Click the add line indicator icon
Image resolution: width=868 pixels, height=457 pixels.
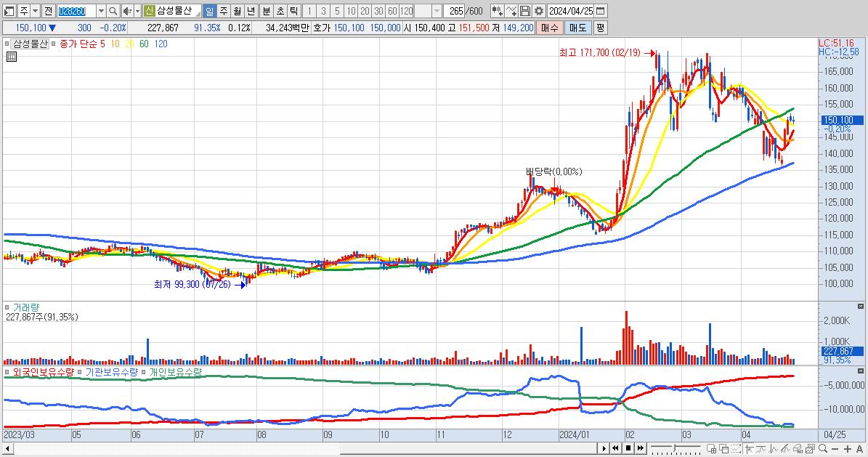click(x=511, y=11)
